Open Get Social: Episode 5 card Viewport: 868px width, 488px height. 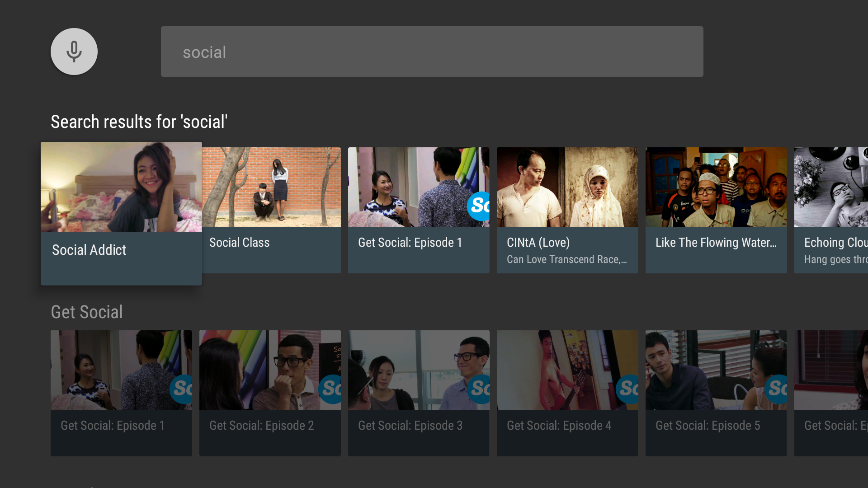[716, 393]
